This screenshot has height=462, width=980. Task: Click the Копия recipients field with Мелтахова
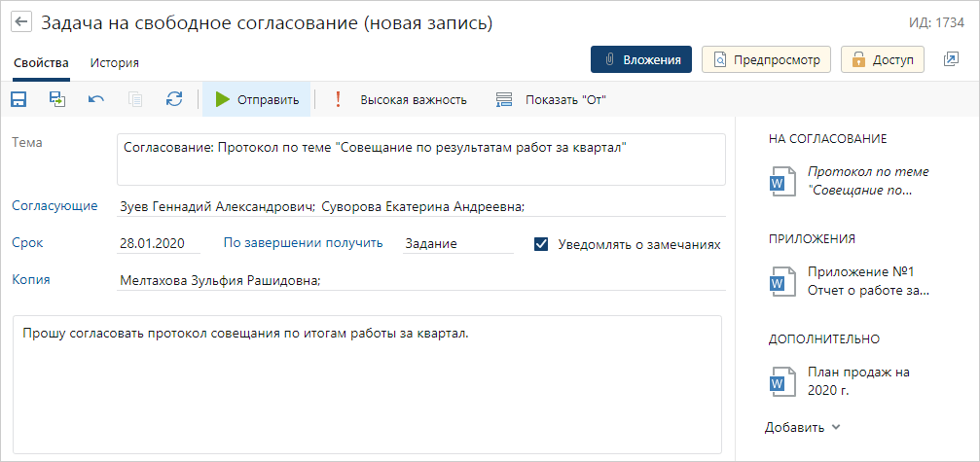point(421,281)
